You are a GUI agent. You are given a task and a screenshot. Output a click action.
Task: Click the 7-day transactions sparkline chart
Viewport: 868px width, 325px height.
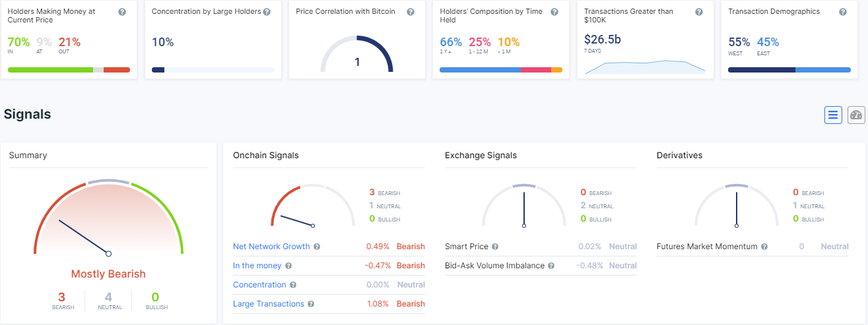645,65
